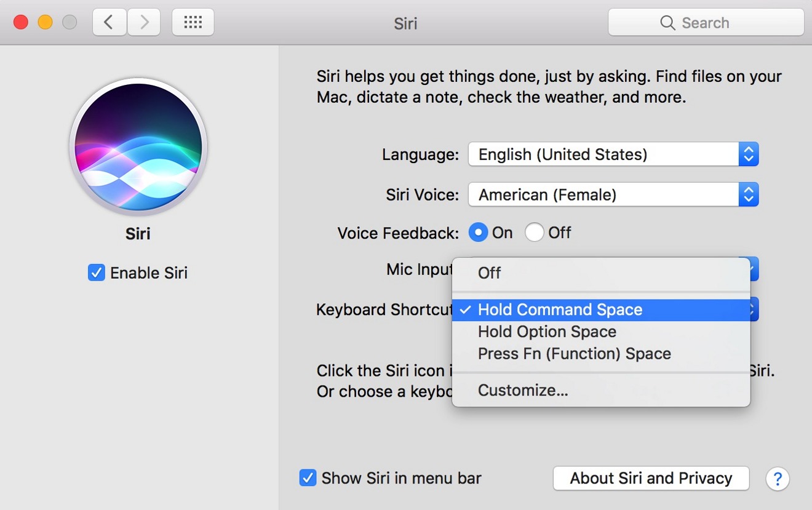
Task: Choose Press Fn (Function) Space option
Action: click(x=601, y=354)
